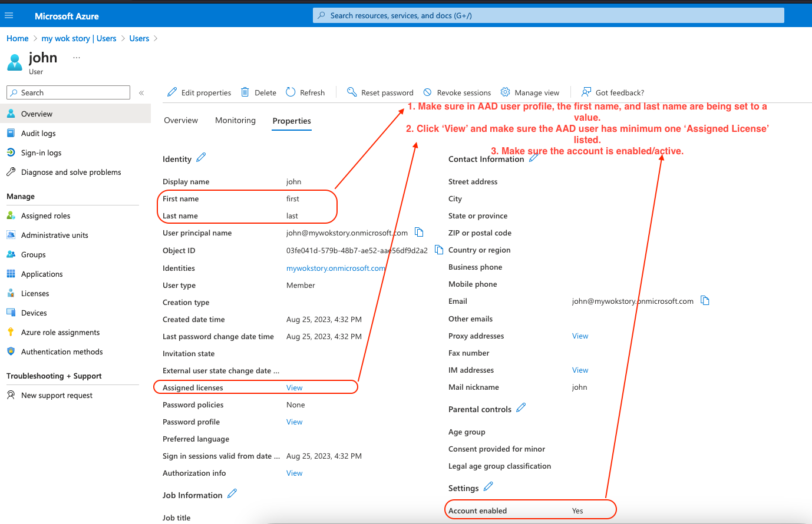The width and height of the screenshot is (812, 524).
Task: Go to Home breadcrumb
Action: click(x=18, y=38)
